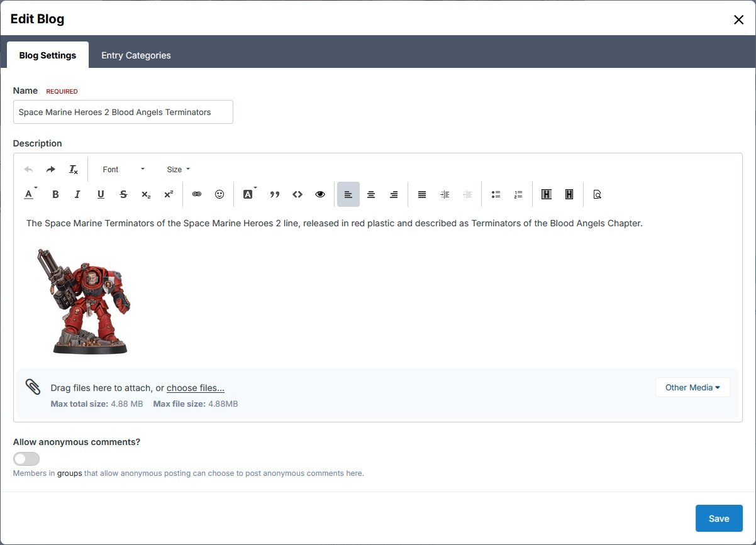Insert a bulleted list

(496, 195)
